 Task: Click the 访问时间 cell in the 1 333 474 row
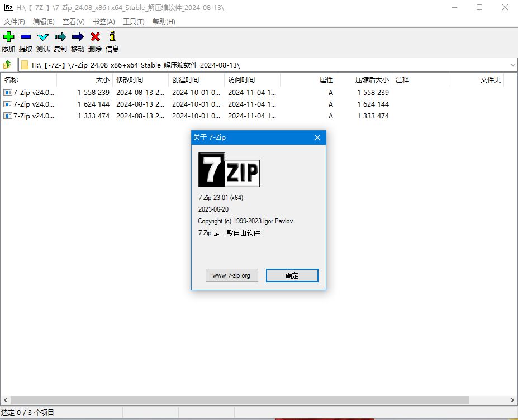pos(252,116)
